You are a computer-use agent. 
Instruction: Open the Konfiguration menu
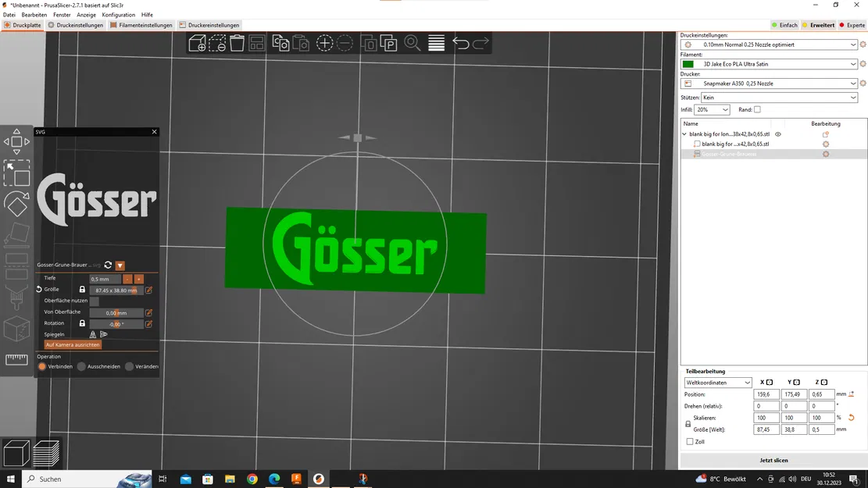point(119,15)
